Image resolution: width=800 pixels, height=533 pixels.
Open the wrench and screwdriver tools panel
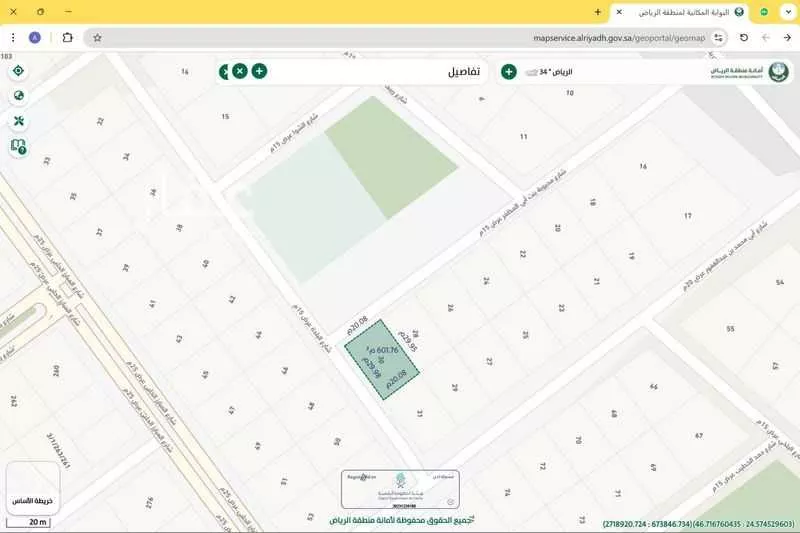[18, 121]
